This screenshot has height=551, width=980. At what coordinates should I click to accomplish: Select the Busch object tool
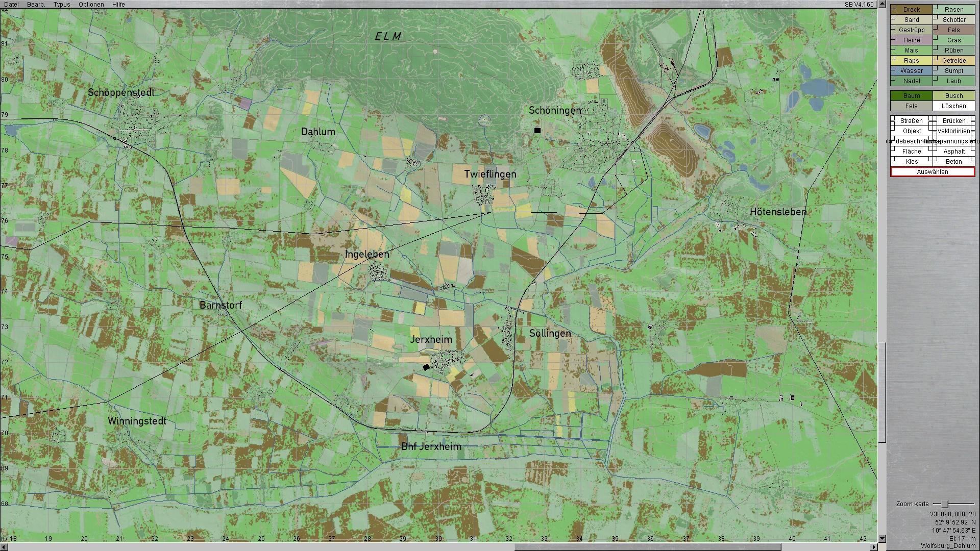tap(954, 96)
